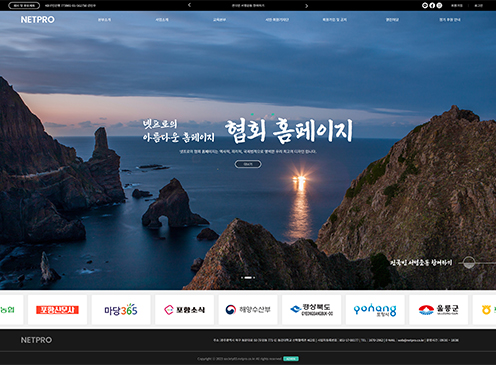Click the outlined pill button in the top bar
Viewport: 496px width, 365px height.
tap(24, 6)
